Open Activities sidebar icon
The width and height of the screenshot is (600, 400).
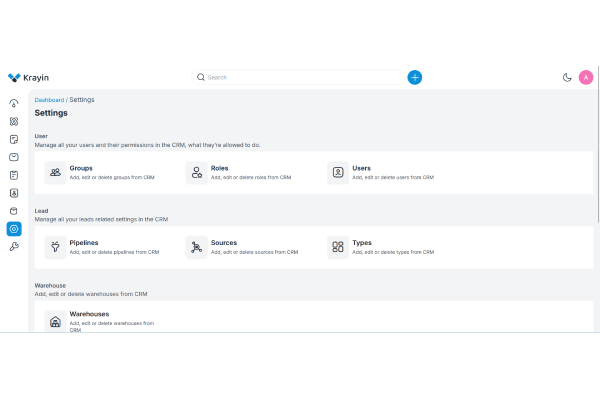point(14,175)
